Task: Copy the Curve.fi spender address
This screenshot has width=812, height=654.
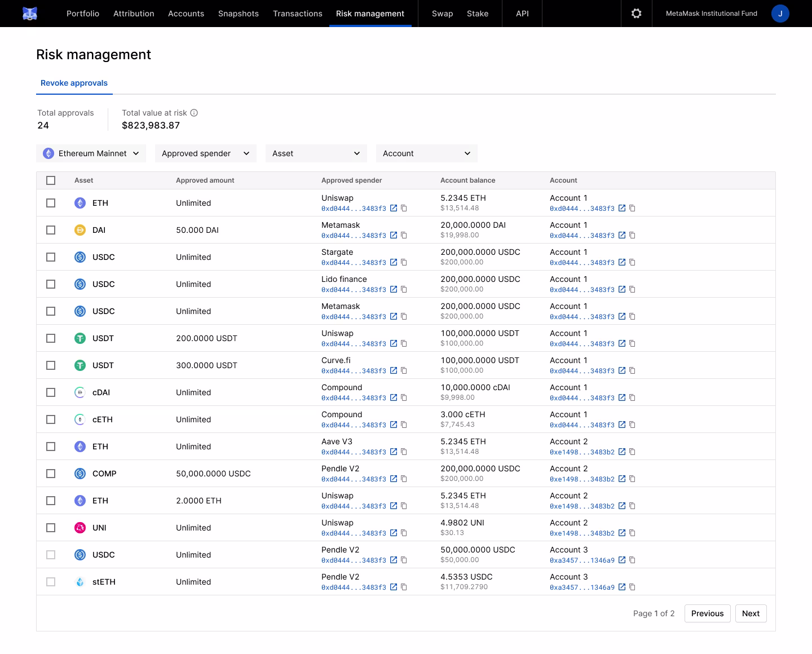Action: tap(404, 370)
